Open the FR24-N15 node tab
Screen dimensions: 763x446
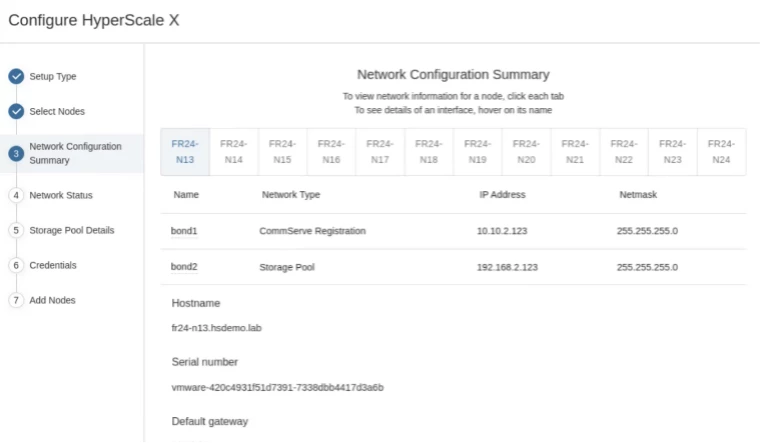coord(282,152)
